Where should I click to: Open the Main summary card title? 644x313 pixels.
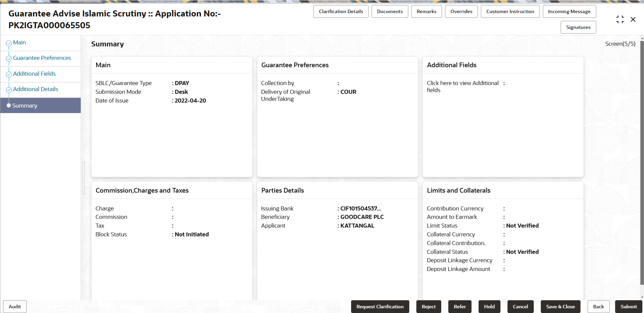coord(103,65)
